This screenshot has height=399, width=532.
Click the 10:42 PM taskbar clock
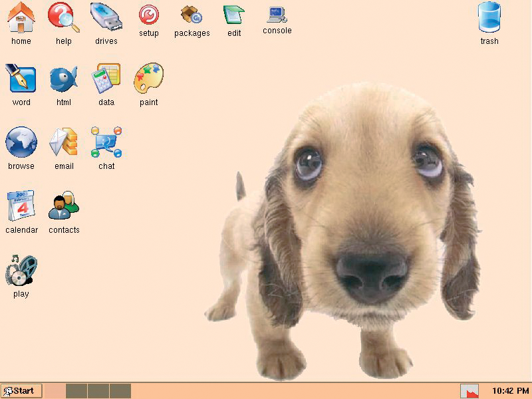510,391
